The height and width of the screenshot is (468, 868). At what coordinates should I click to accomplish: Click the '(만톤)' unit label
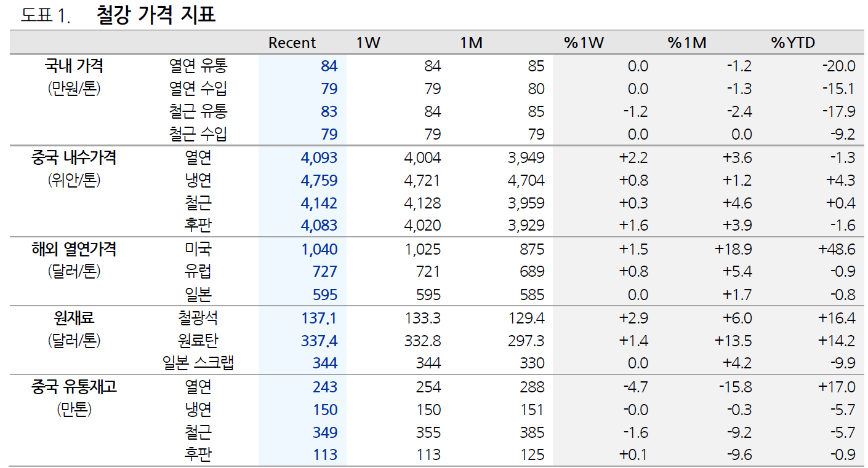coord(74,409)
